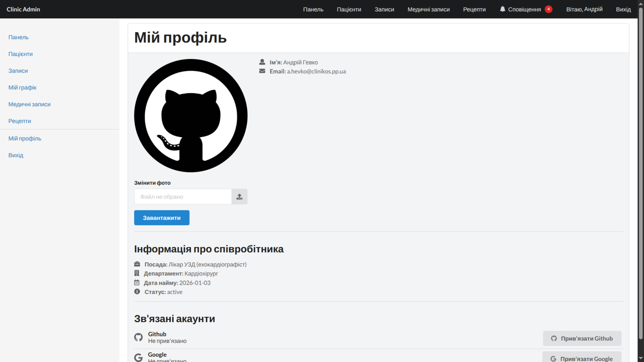Go to Записи in the sidebar
The width and height of the screenshot is (644, 362).
[x=18, y=71]
